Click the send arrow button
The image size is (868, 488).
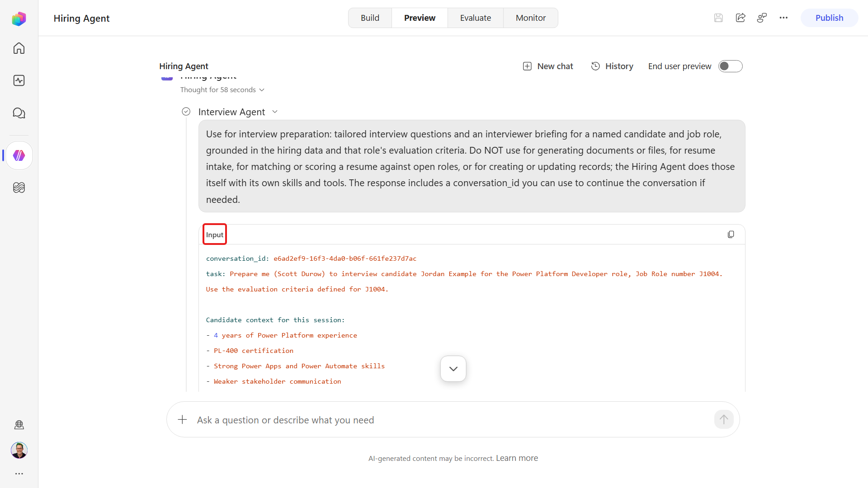pyautogui.click(x=724, y=420)
